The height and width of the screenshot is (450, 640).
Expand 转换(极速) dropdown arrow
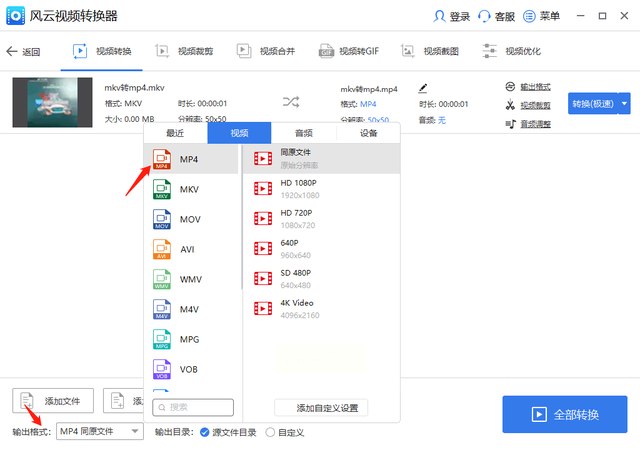[x=624, y=104]
